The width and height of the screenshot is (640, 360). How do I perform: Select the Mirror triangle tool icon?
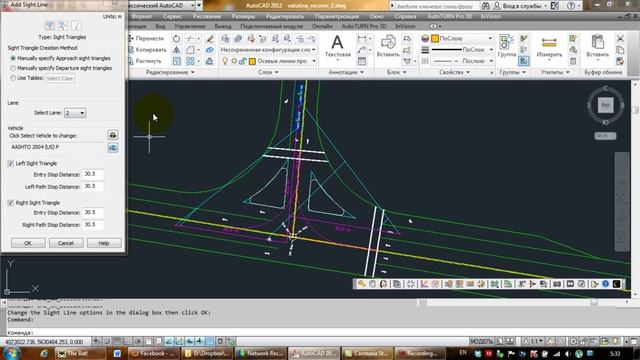pyautogui.click(x=176, y=50)
